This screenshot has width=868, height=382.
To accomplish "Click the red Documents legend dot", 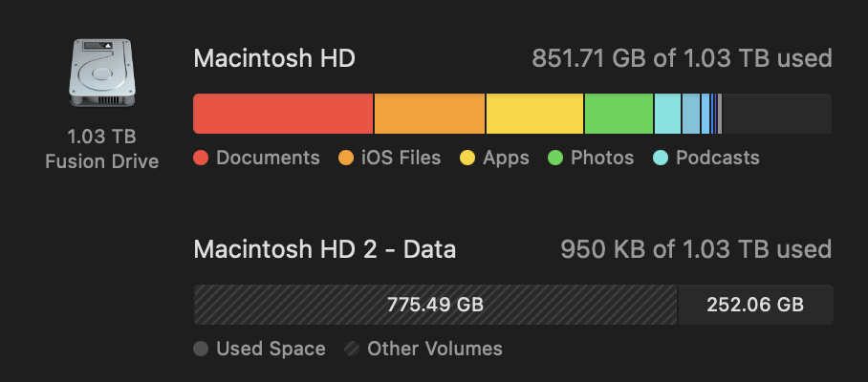I will [x=201, y=159].
